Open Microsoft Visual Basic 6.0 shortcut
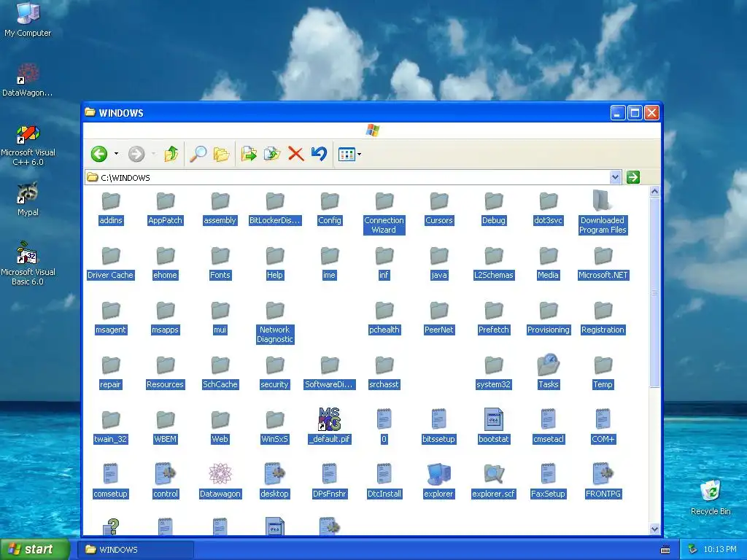The width and height of the screenshot is (747, 560). tap(28, 264)
